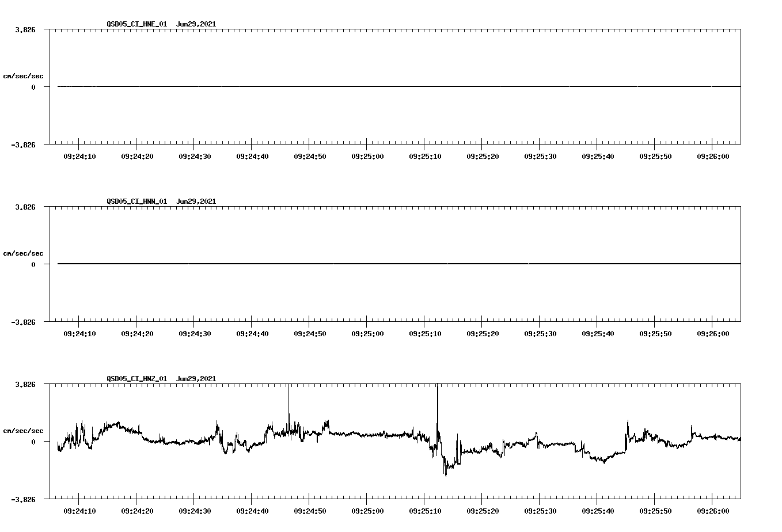This screenshot has width=782, height=532.
Task: Select the 3.826 upper limit on HNE plot
Action: [x=25, y=29]
